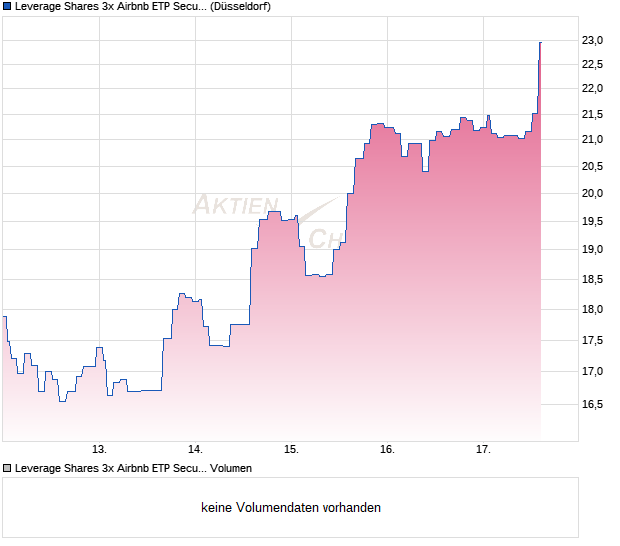Click the 20,0 price axis label
This screenshot has width=620, height=546.
click(x=593, y=194)
